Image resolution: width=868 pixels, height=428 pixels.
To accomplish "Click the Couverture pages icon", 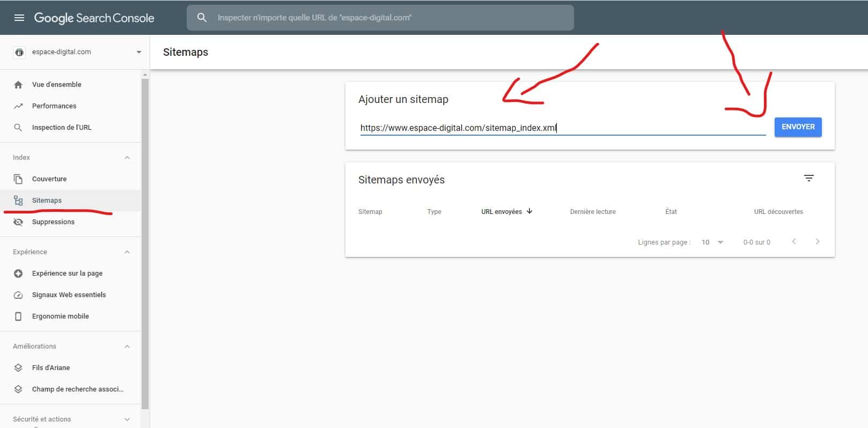I will pyautogui.click(x=18, y=179).
